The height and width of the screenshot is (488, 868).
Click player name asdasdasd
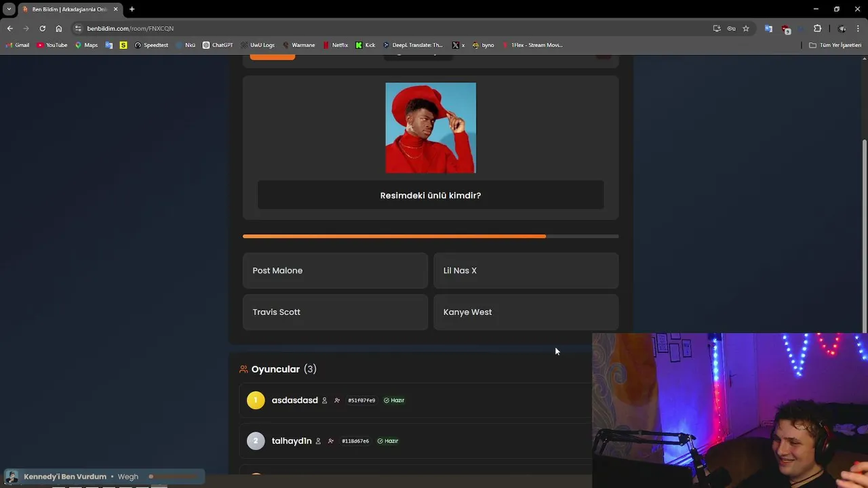point(295,401)
